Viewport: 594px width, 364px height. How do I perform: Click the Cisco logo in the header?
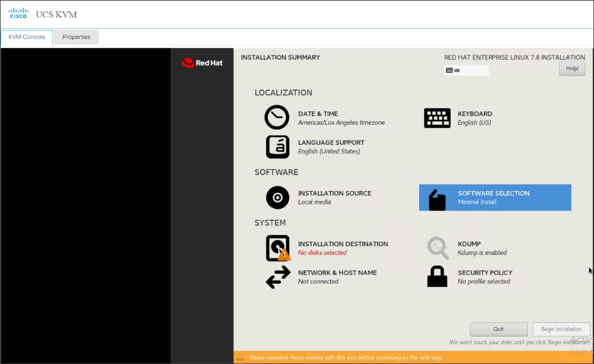18,12
